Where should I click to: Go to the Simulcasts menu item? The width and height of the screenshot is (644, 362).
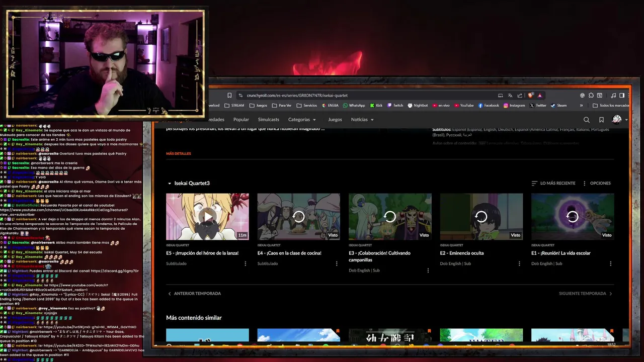[x=268, y=120]
